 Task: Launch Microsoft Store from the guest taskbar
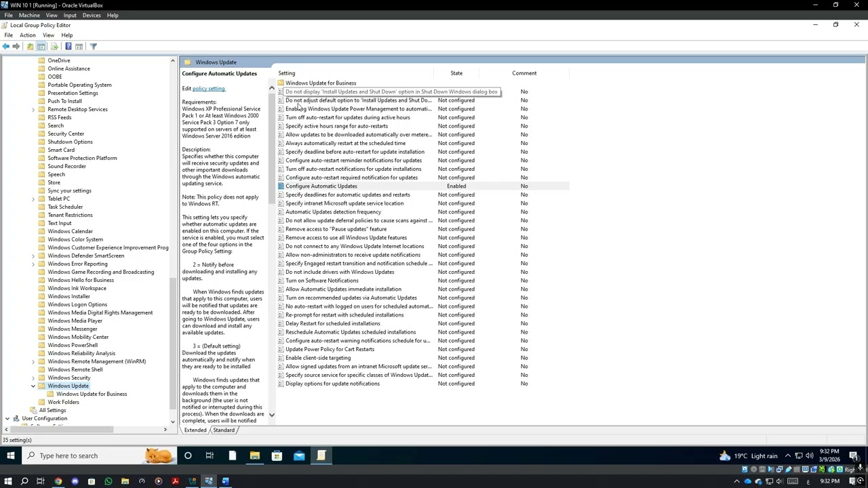pyautogui.click(x=277, y=455)
